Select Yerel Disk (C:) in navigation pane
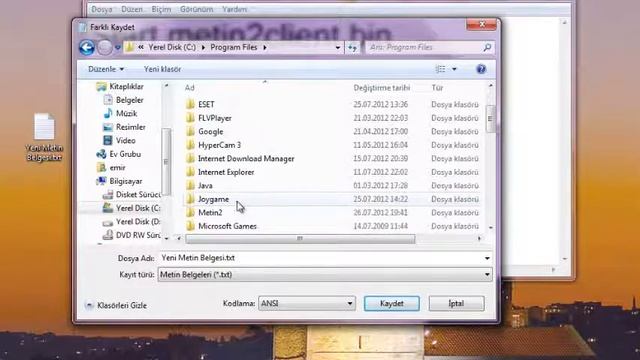 pyautogui.click(x=138, y=208)
